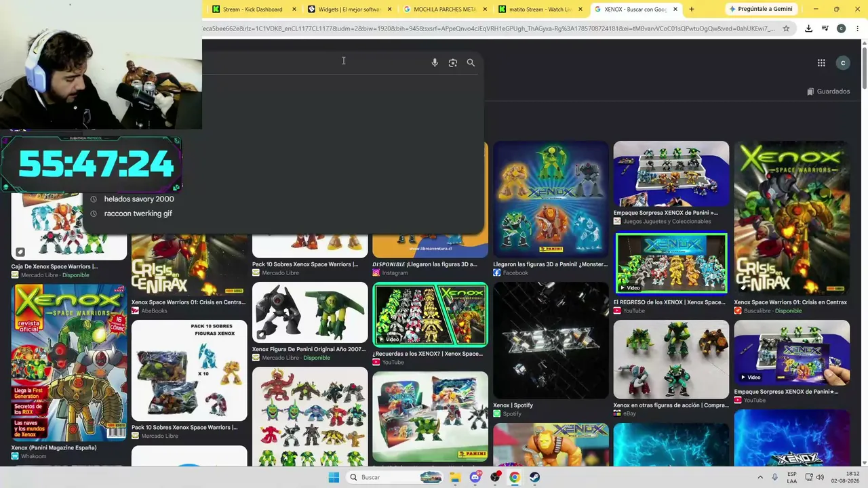The image size is (868, 488).
Task: Open the Xenox Spotify image result
Action: (551, 340)
